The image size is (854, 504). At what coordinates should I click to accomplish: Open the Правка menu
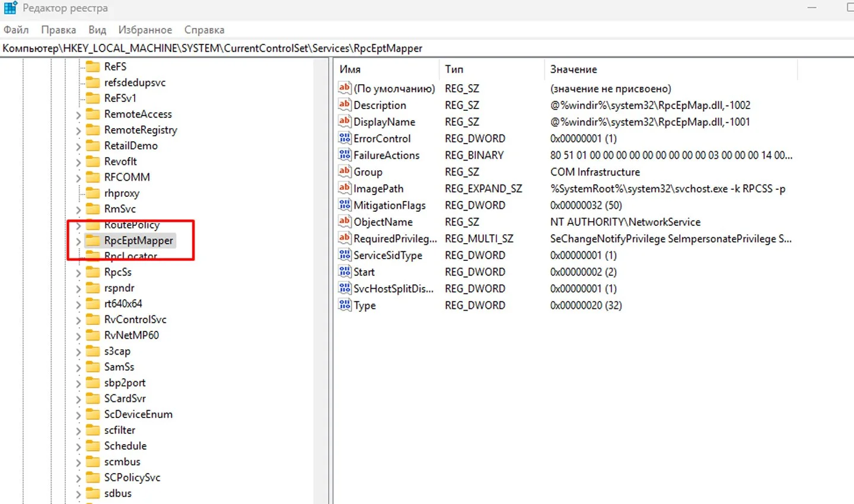coord(59,30)
